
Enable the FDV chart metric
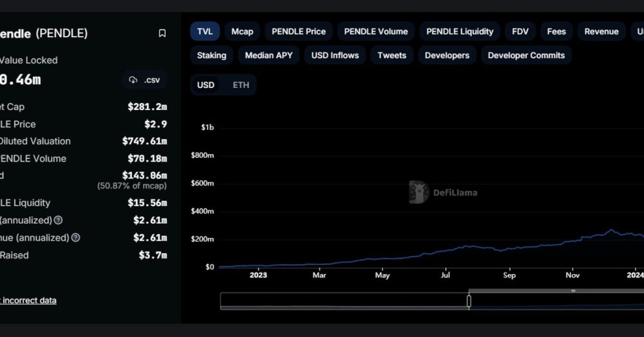click(x=520, y=31)
